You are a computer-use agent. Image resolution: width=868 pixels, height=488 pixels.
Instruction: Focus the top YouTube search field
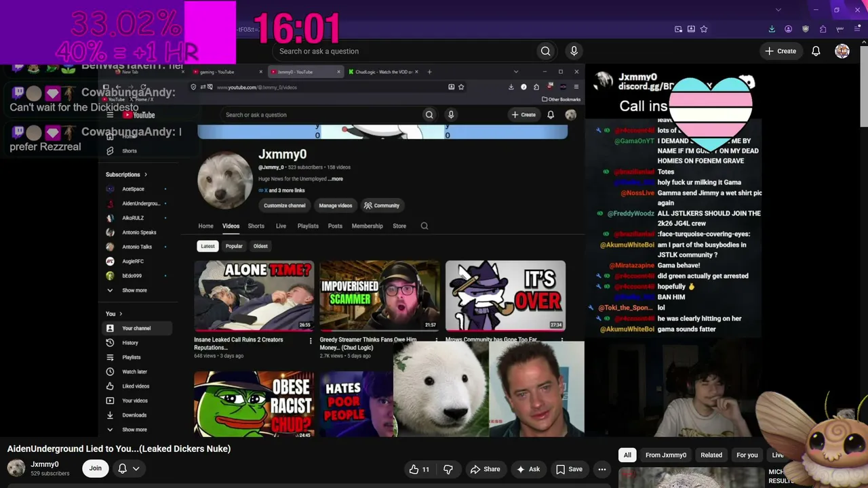(x=406, y=52)
